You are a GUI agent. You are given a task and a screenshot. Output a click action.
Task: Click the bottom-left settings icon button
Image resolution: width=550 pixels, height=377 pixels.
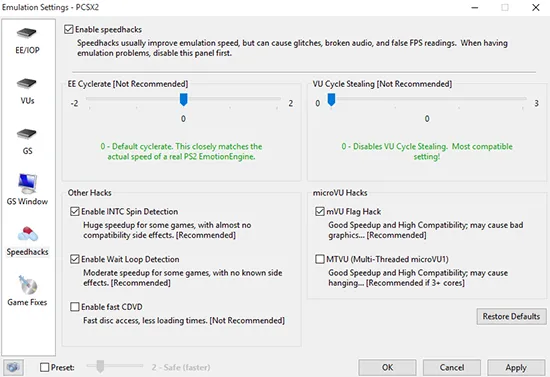point(13,367)
